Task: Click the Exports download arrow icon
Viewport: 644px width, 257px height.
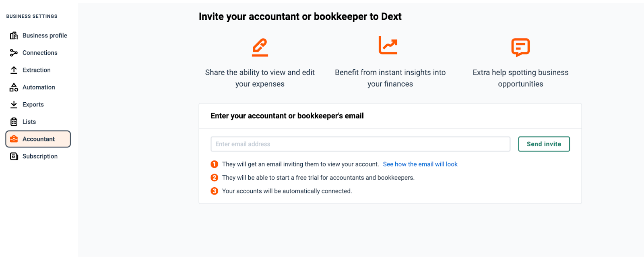Action: tap(14, 104)
